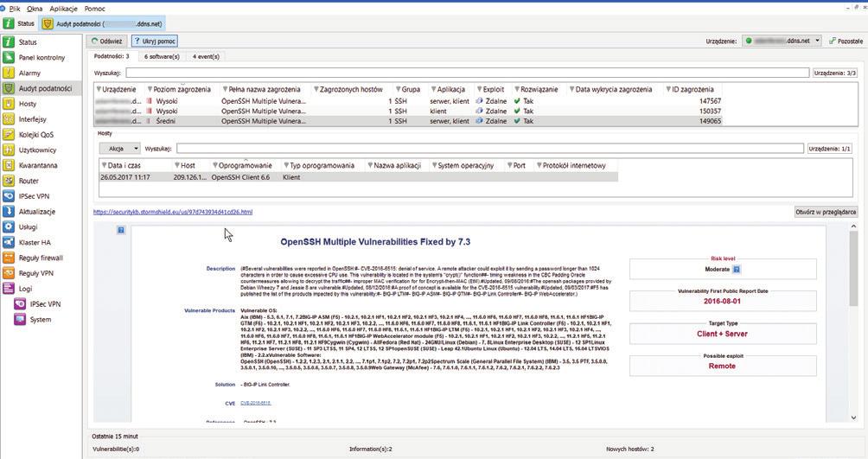
Task: Open the CVE-2016-6515 link
Action: coord(256,403)
